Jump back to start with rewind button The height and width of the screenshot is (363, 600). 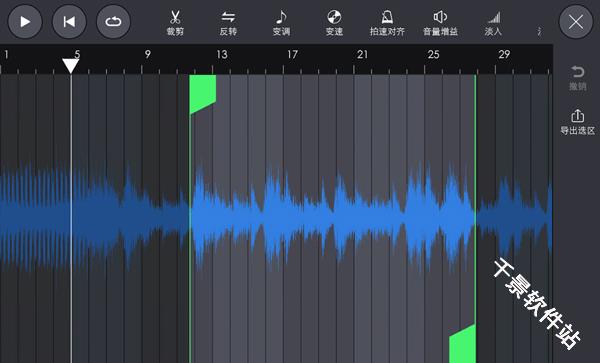tap(69, 21)
